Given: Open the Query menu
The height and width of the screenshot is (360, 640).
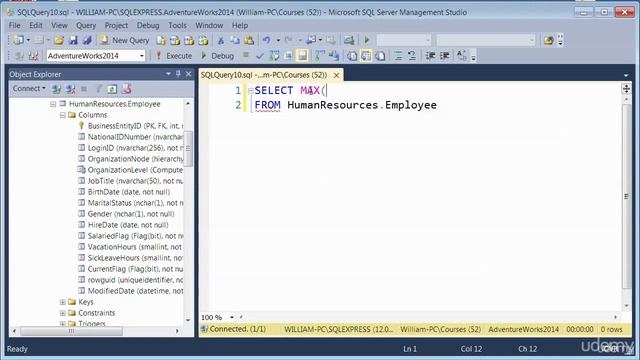Looking at the screenshot, I should (x=86, y=25).
